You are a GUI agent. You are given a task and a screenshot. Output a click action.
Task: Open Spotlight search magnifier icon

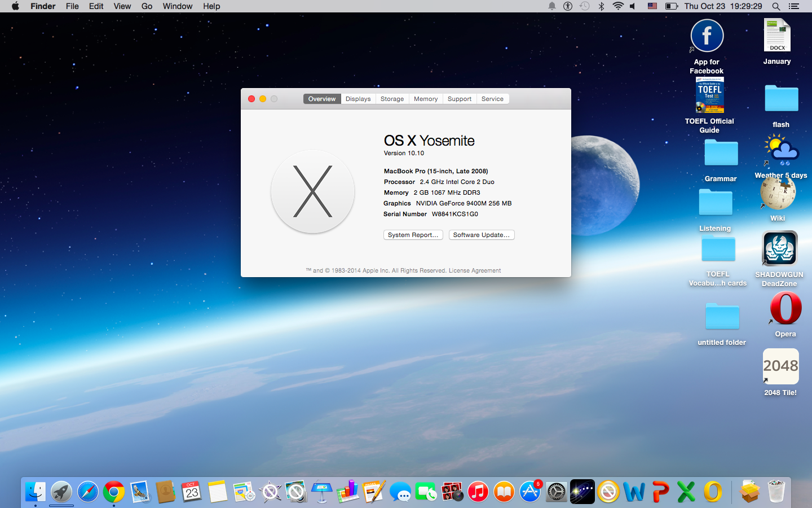pos(776,6)
